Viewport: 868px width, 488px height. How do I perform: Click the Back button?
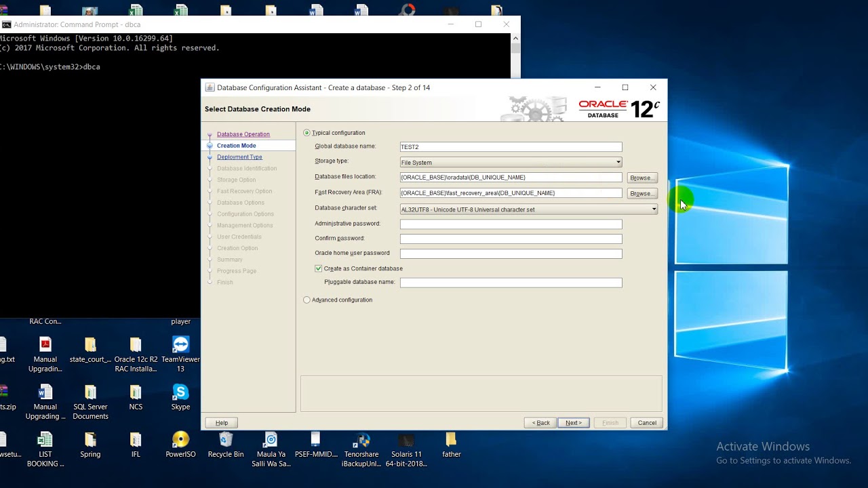click(x=540, y=423)
